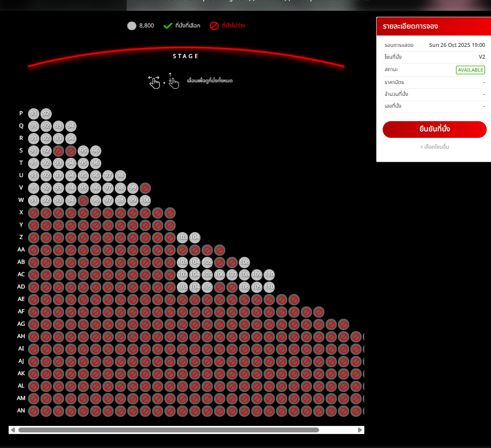Select seat 91 in row U
491x448 pixels.
(x=33, y=176)
